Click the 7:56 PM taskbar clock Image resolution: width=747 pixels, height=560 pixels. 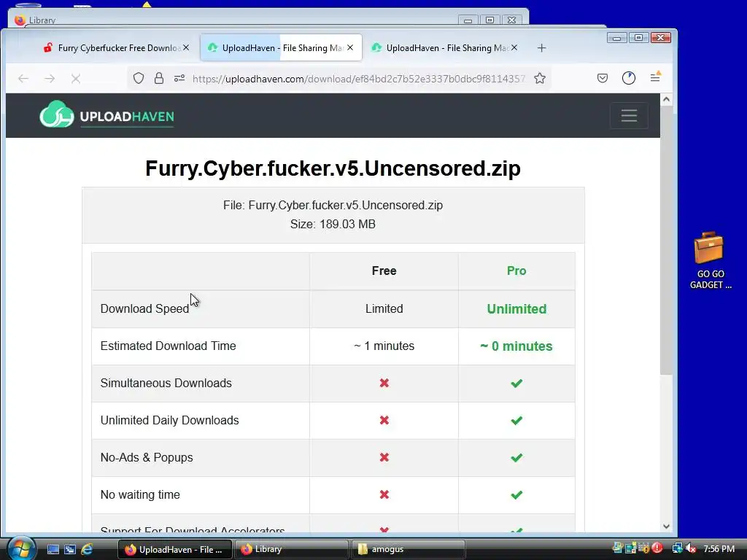pos(719,548)
